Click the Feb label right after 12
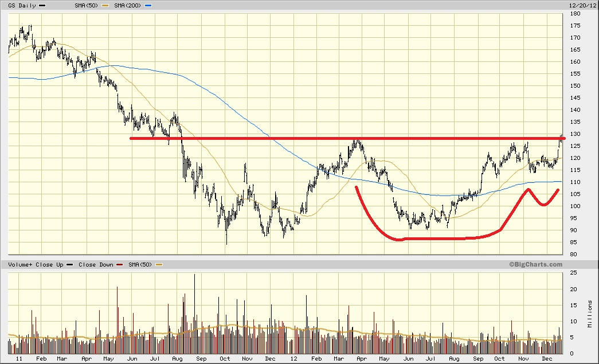599x364 pixels. point(316,359)
